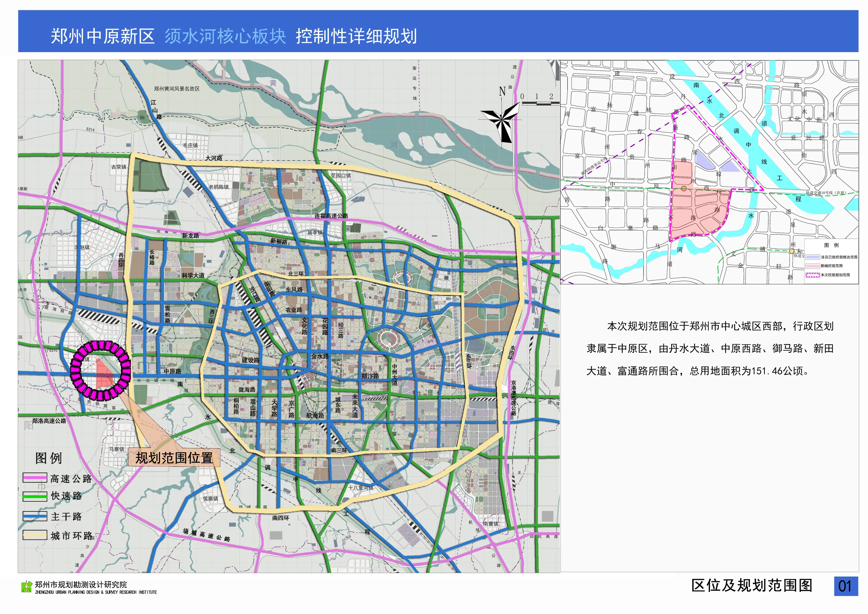
Task: Click light-blue title 须水河核心板块
Action: pyautogui.click(x=225, y=36)
